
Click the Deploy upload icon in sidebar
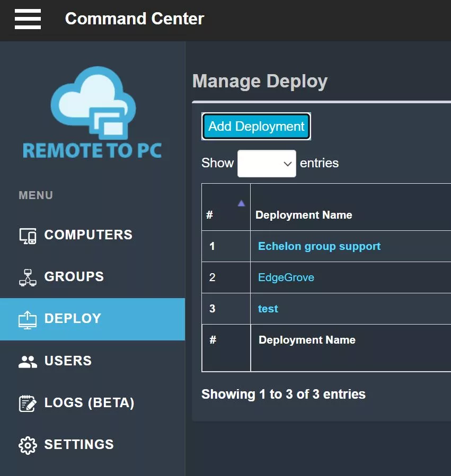point(28,319)
